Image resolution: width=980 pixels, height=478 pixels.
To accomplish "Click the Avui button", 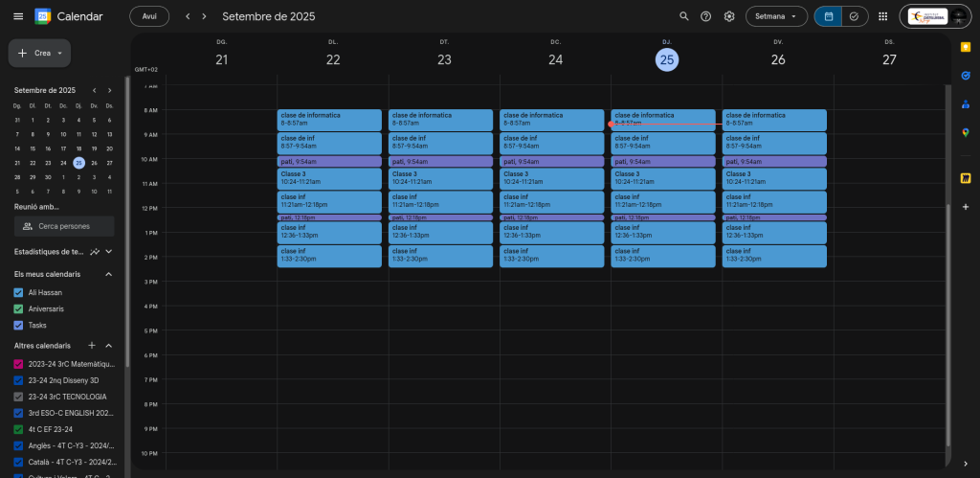I will tap(149, 16).
